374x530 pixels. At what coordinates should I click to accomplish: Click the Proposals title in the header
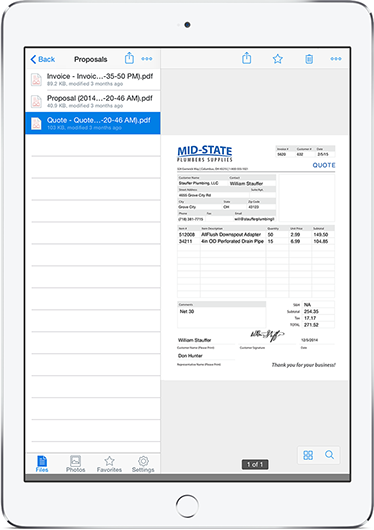coord(91,59)
